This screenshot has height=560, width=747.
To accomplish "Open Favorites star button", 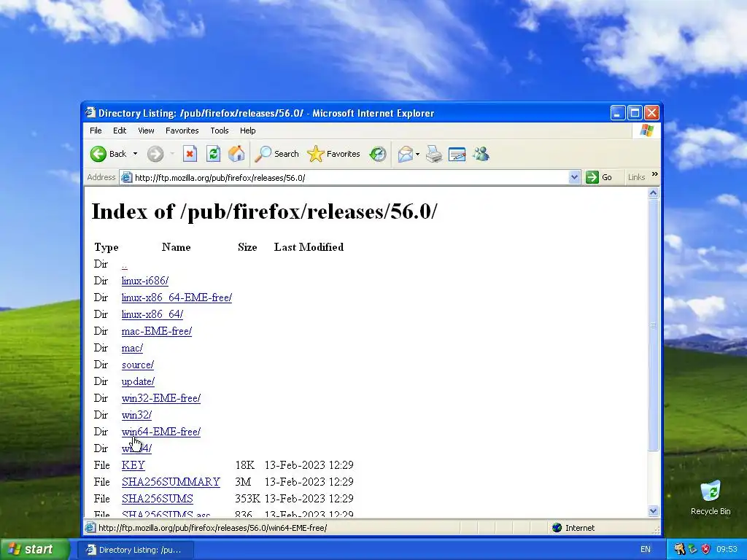I will [x=333, y=154].
